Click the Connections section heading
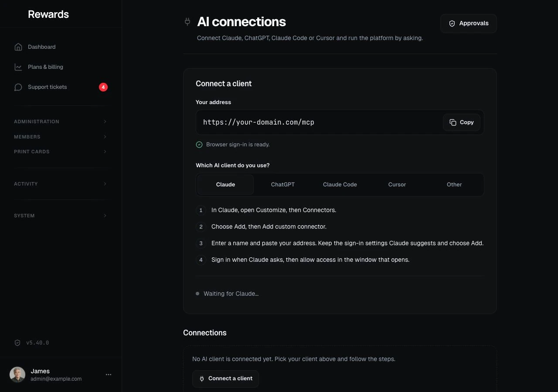 (205, 333)
